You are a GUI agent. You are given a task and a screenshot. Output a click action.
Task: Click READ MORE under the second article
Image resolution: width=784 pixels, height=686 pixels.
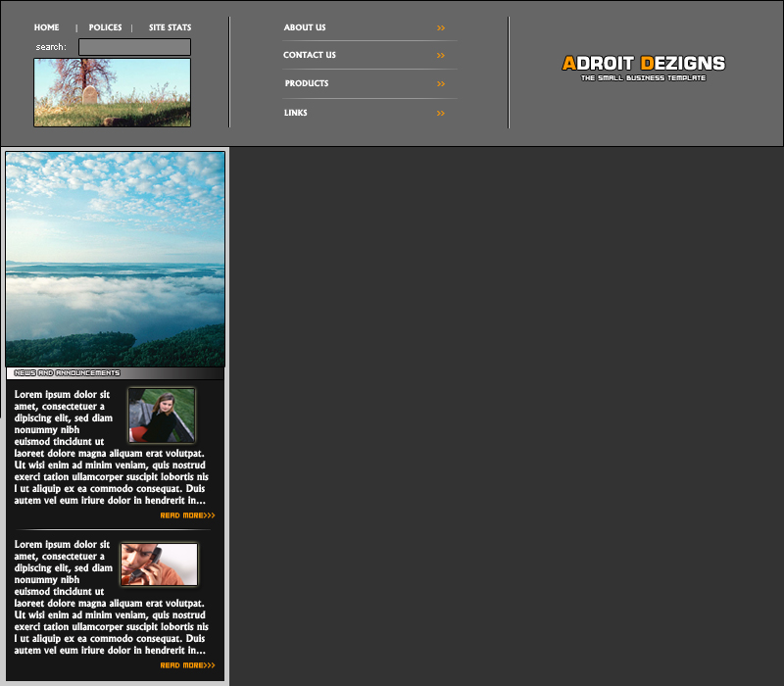pos(187,665)
